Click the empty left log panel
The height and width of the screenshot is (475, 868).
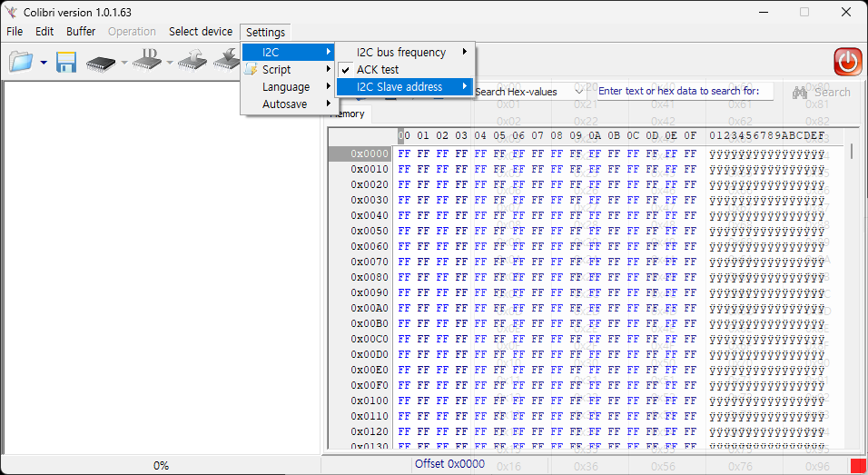[x=161, y=267]
